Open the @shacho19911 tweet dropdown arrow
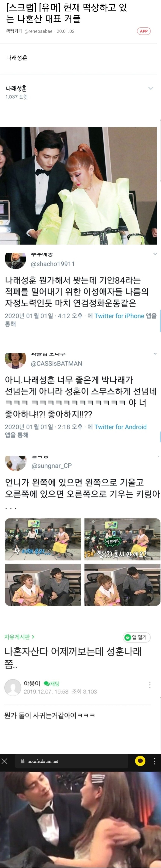This screenshot has width=161, height=868. pos(155,254)
